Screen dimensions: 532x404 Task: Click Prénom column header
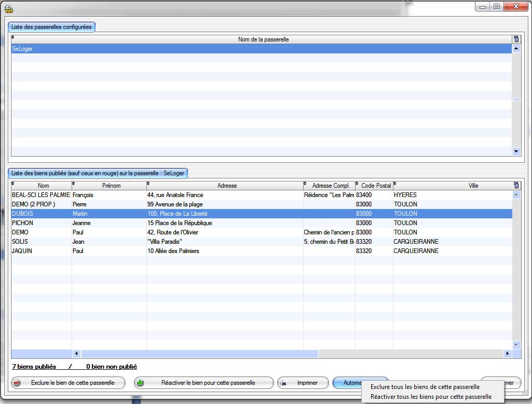(111, 186)
